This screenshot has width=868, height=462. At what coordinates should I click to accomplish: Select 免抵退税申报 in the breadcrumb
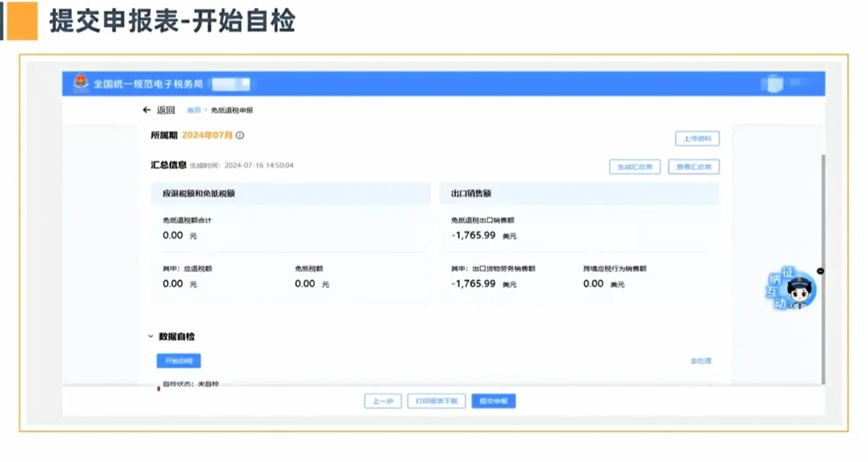click(232, 110)
